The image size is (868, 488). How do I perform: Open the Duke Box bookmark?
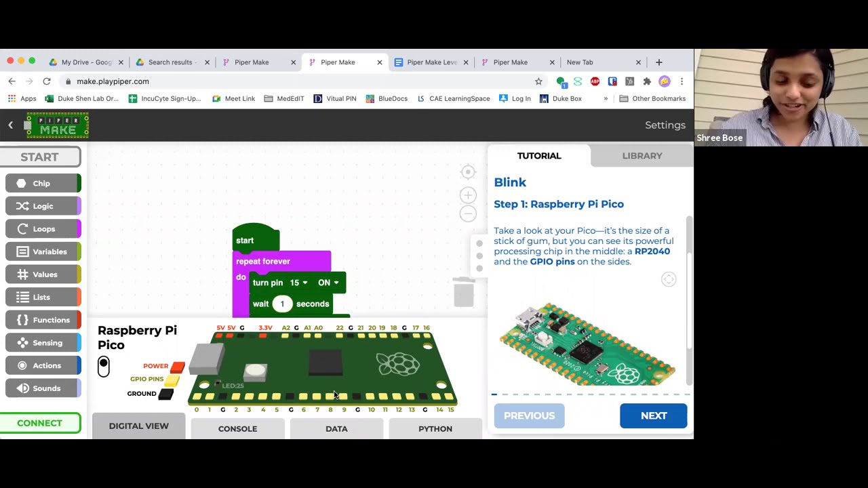click(561, 98)
